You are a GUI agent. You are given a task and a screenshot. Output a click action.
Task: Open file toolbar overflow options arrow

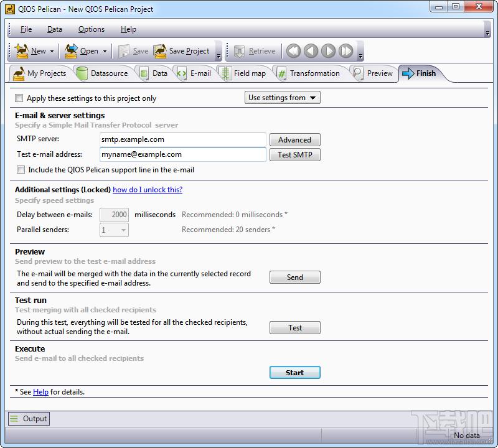pos(218,56)
